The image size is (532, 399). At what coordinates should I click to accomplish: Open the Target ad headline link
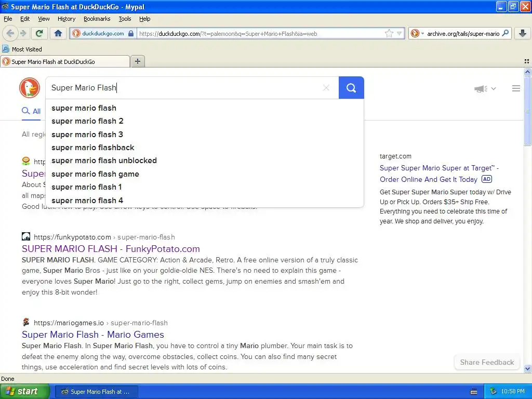pos(439,174)
